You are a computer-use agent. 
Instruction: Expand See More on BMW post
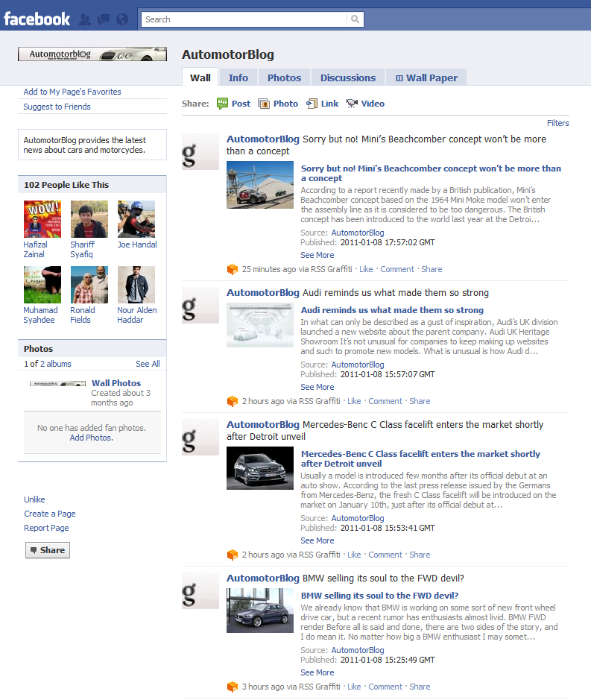tap(317, 672)
